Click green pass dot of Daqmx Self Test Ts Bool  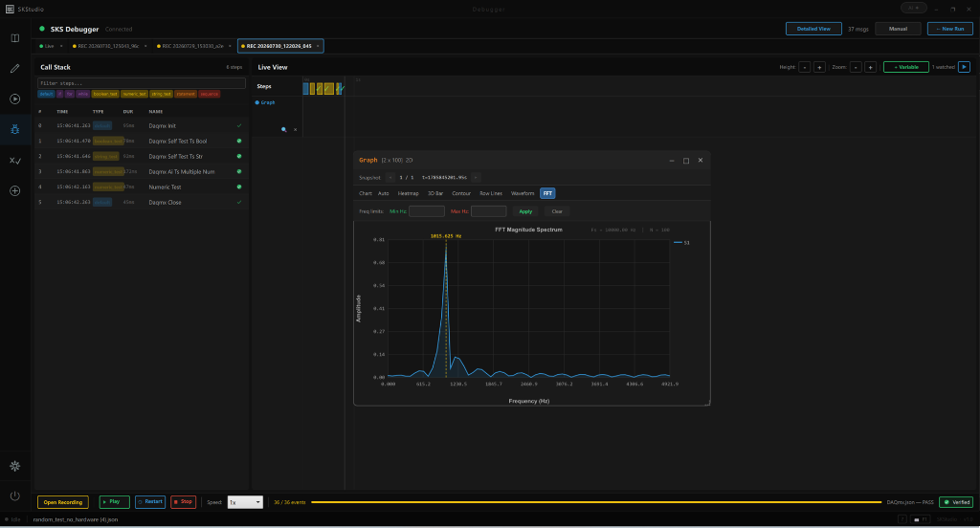(x=238, y=142)
